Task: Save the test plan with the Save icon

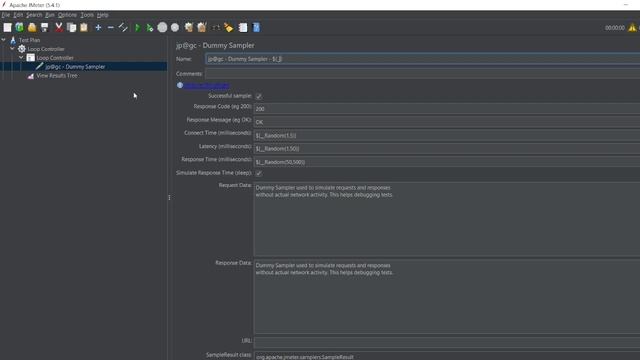Action: point(44,27)
